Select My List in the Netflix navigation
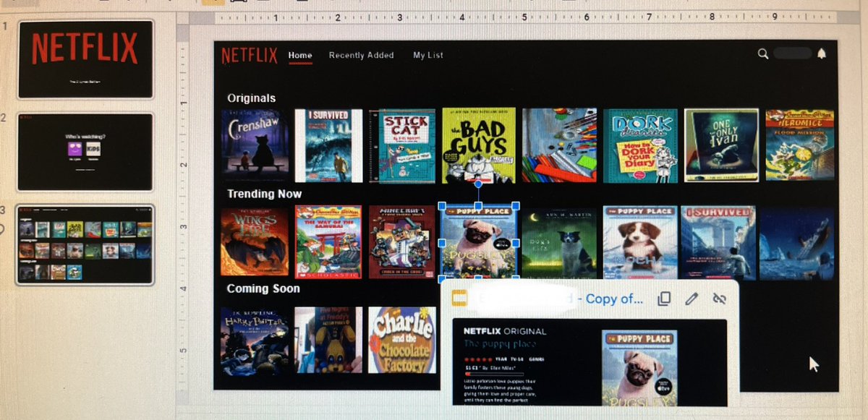This screenshot has height=420, width=868. click(428, 55)
